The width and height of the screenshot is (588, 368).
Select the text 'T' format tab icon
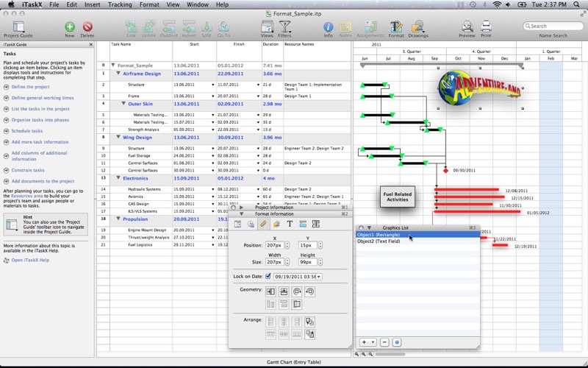point(290,224)
